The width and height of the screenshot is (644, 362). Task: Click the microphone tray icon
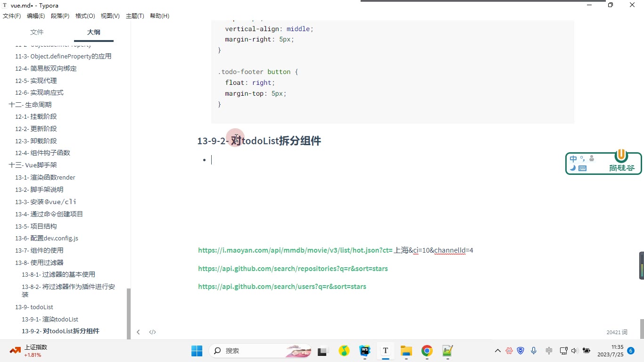pos(534,351)
